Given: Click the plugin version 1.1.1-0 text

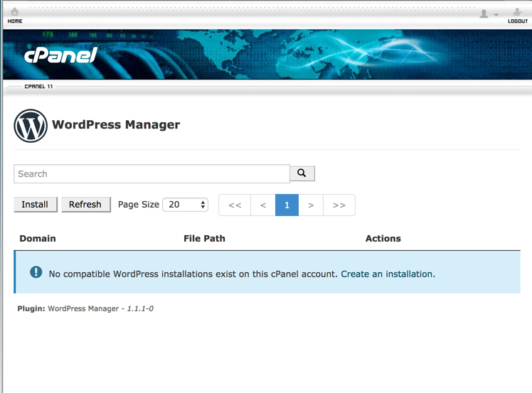Looking at the screenshot, I should click(140, 308).
